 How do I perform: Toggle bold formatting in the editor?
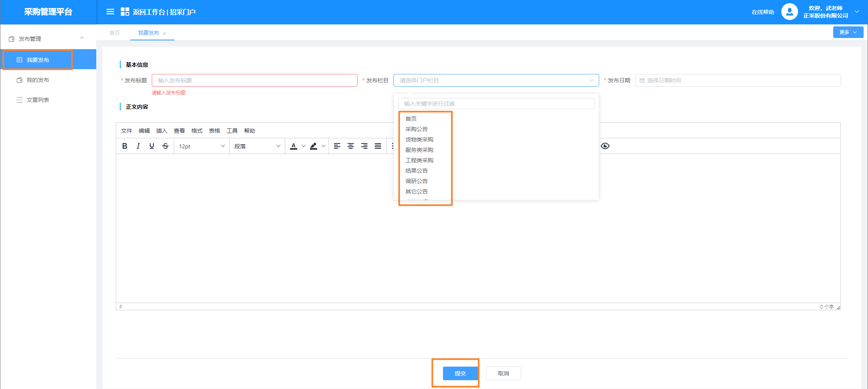[125, 146]
